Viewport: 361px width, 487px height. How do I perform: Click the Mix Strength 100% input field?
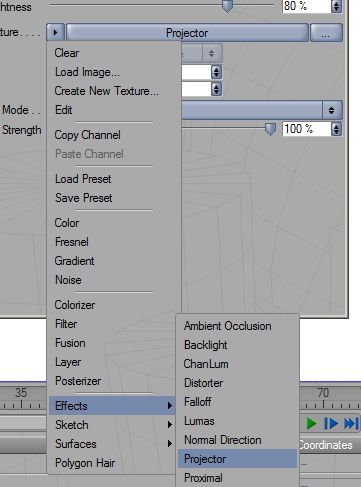(x=307, y=129)
